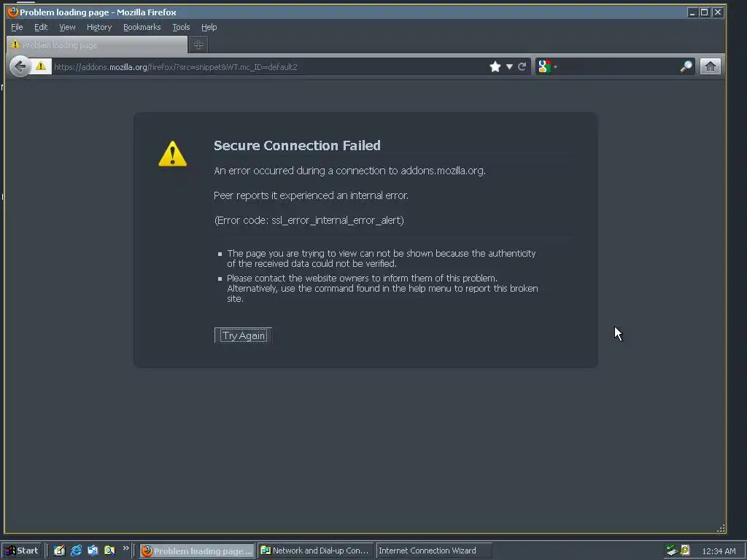Screen dimensions: 747x560
Task: Open the File menu
Action: tap(17, 27)
